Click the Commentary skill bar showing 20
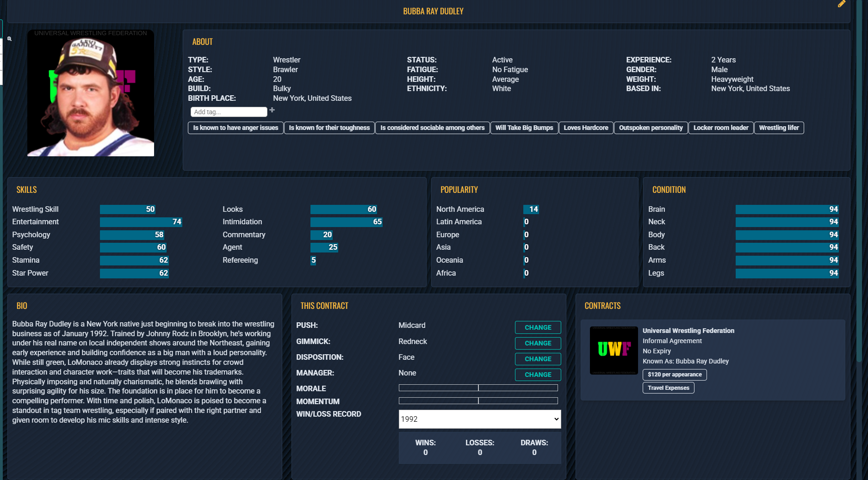 (x=322, y=235)
